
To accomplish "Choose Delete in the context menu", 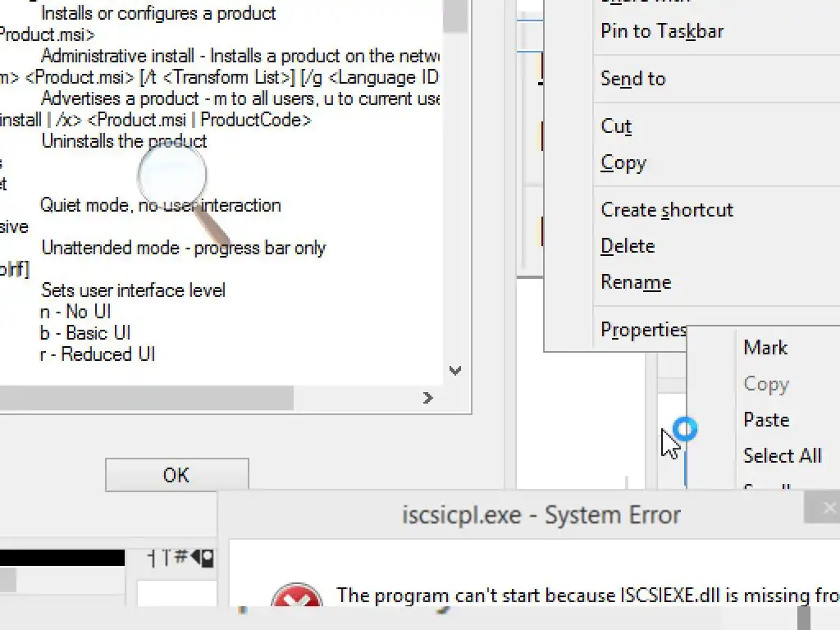I will coord(628,246).
